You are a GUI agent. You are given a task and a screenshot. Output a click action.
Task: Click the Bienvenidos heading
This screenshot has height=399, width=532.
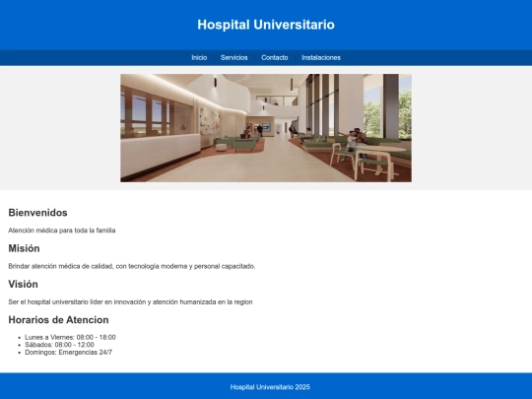[37, 213]
